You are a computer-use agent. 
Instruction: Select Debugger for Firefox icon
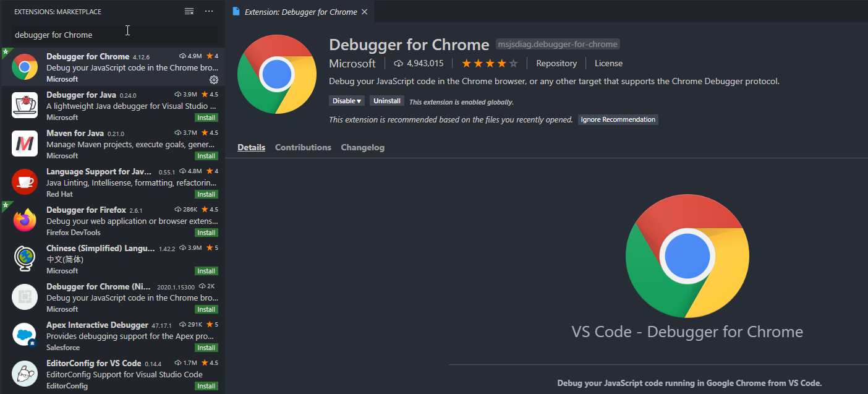pyautogui.click(x=25, y=220)
